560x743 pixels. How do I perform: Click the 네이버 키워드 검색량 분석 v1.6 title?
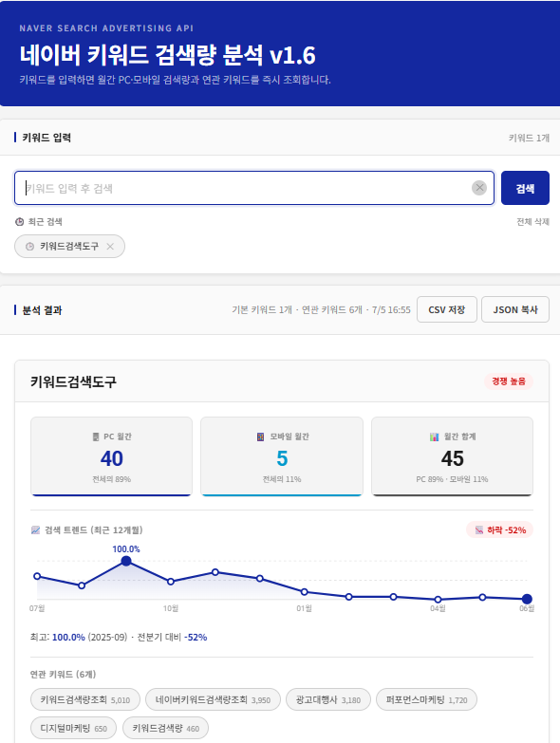[168, 55]
